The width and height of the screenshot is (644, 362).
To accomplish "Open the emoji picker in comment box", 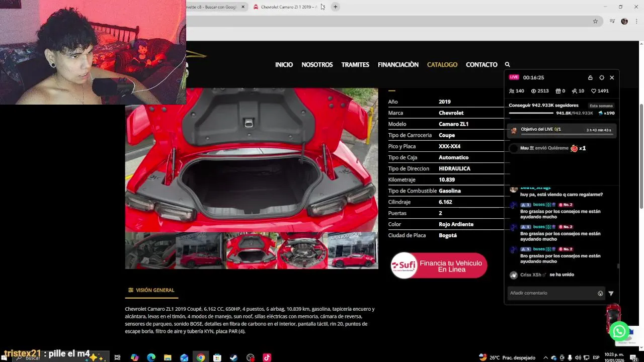I will tap(600, 293).
